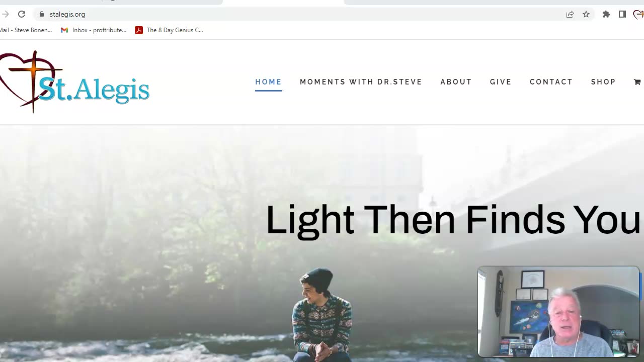This screenshot has width=644, height=362.
Task: Click the webcam video overlay
Action: (558, 312)
